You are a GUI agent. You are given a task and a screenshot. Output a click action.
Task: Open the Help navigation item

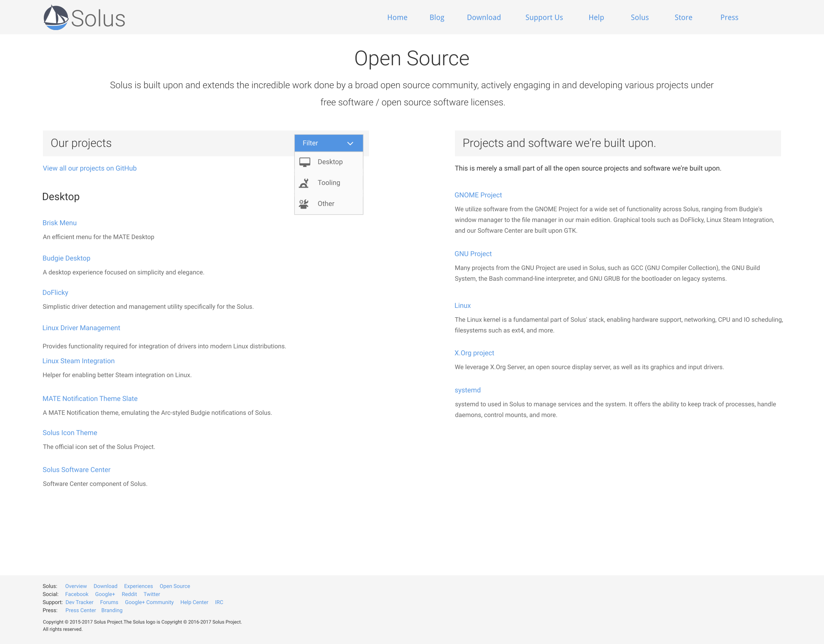tap(596, 18)
